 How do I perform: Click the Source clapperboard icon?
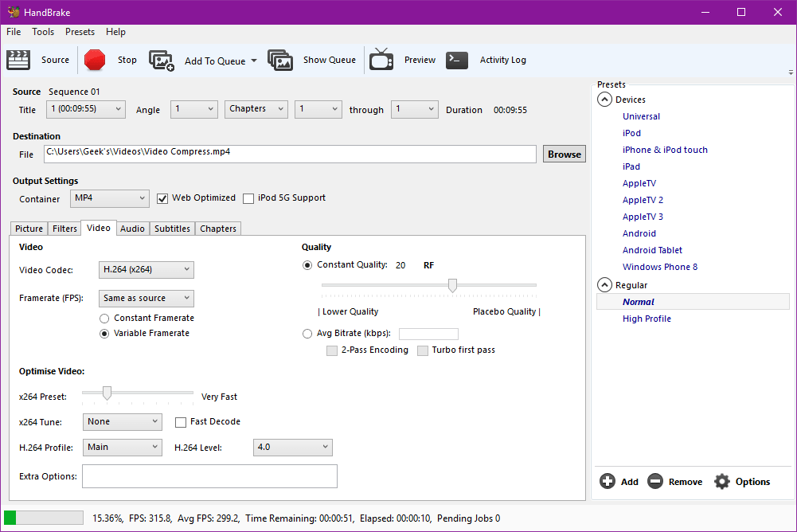[x=18, y=60]
